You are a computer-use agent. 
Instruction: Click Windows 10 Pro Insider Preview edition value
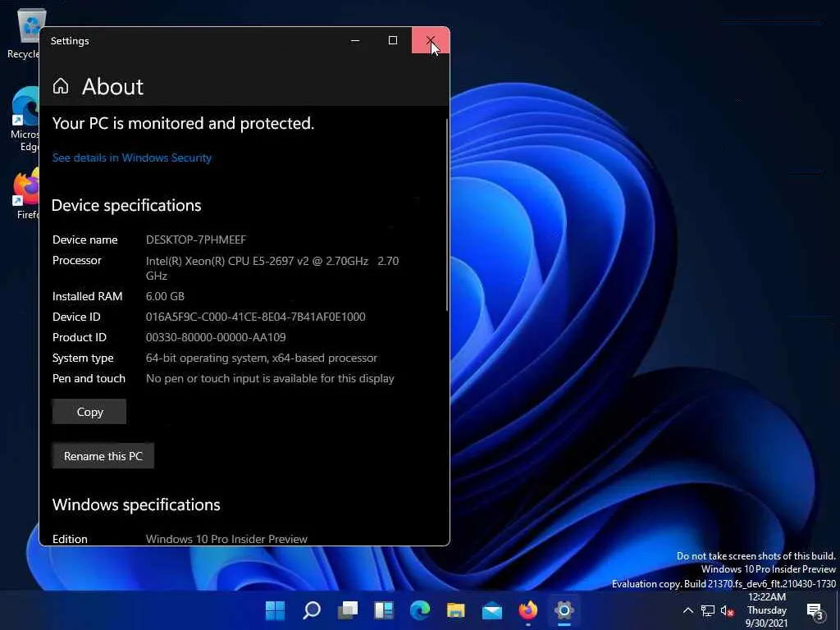[226, 539]
